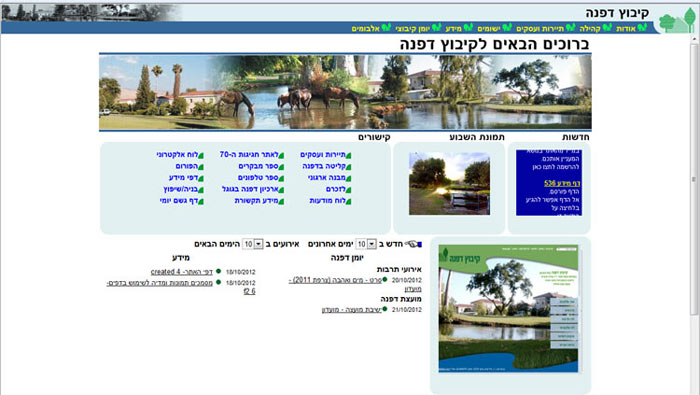Click the Kibbutz Dafna tree logo

point(677,20)
